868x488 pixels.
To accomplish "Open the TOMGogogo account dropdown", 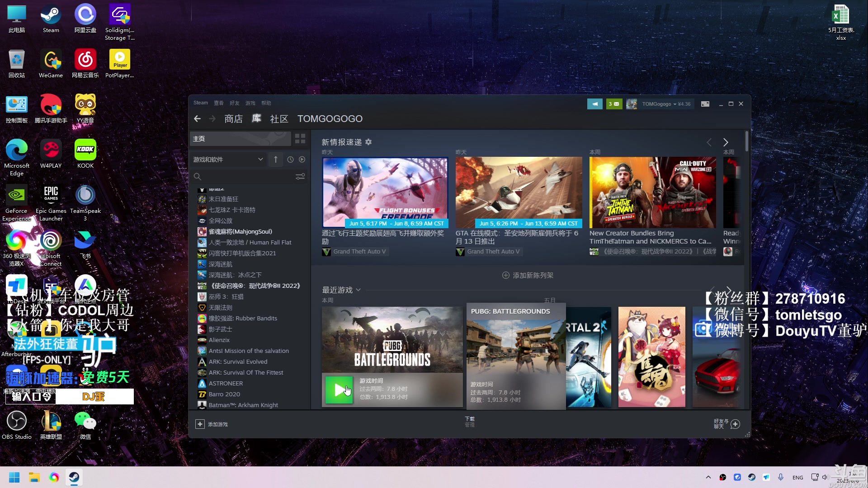I will coord(666,104).
